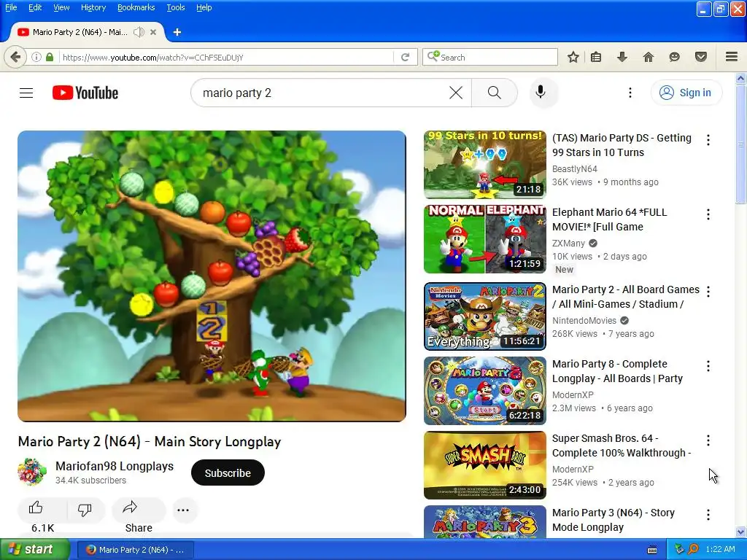Click the YouTube search magnifier button
Screen dimensions: 747x560
(495, 93)
